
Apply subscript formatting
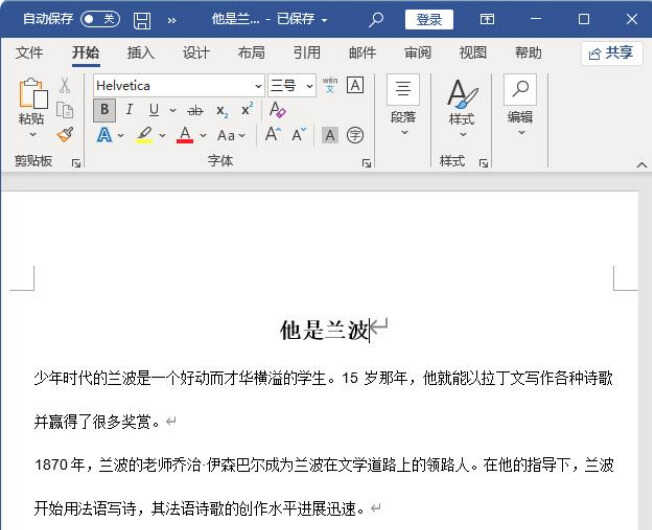point(222,110)
